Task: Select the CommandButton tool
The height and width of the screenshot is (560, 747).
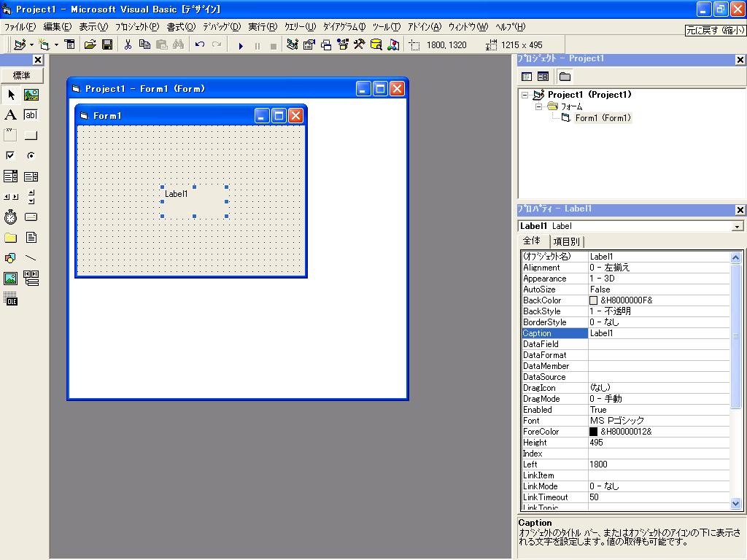Action: coord(31,135)
